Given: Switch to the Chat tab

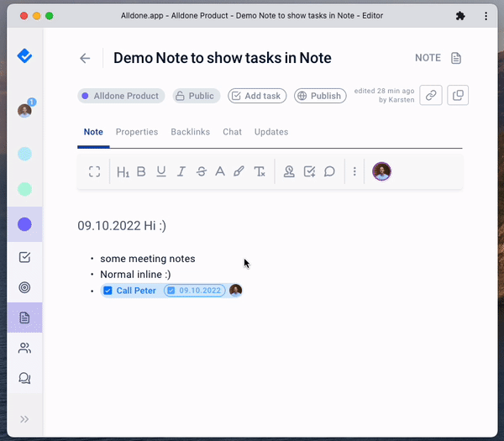Looking at the screenshot, I should pos(232,132).
